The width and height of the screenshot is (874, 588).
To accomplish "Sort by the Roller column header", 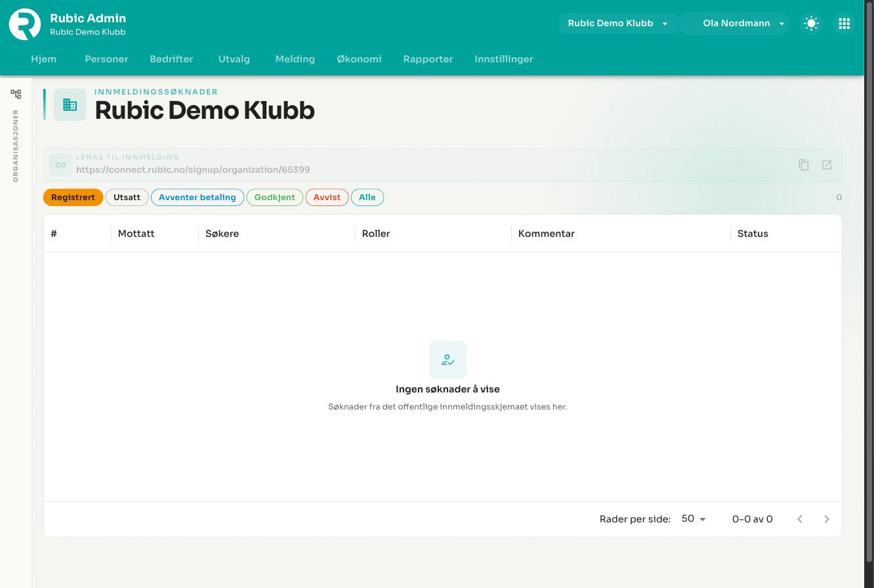I will tap(376, 234).
